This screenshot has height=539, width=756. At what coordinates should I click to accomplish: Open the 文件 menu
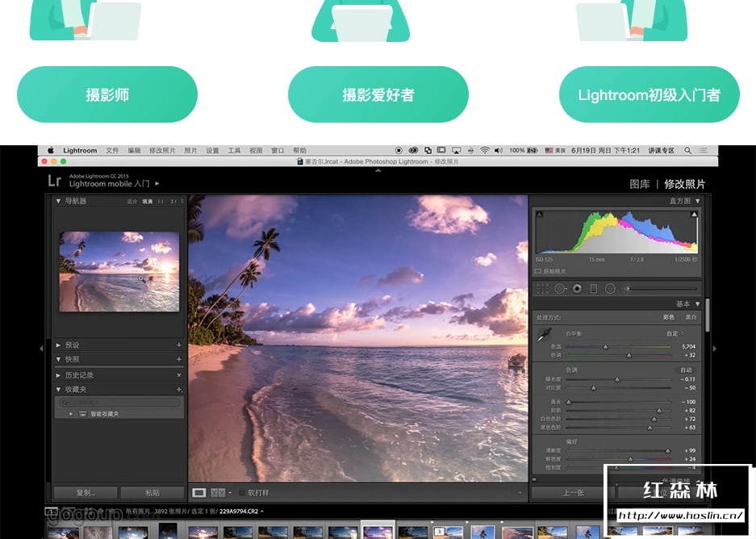[x=112, y=150]
